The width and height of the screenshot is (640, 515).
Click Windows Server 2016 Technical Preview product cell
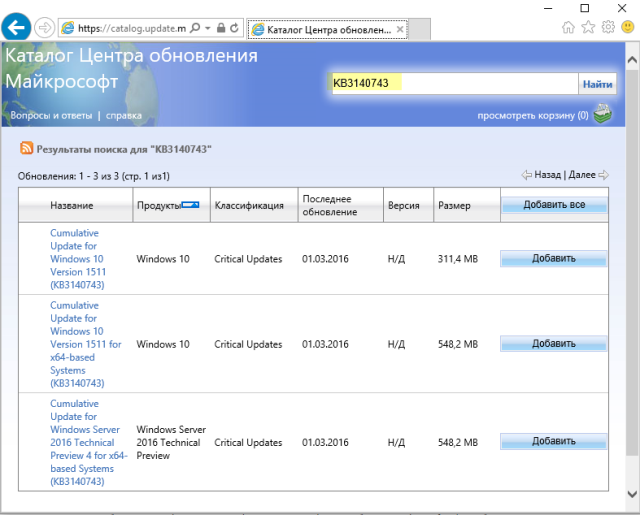tap(171, 442)
